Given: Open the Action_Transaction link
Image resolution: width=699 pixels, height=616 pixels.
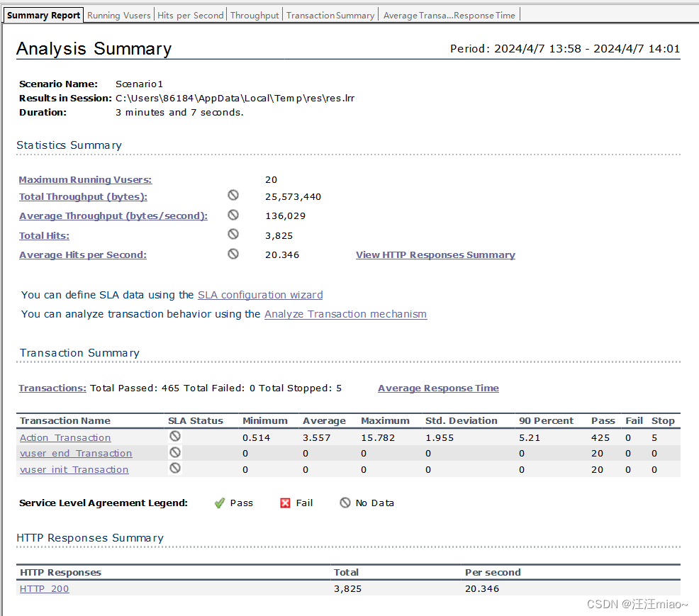Looking at the screenshot, I should tap(65, 437).
